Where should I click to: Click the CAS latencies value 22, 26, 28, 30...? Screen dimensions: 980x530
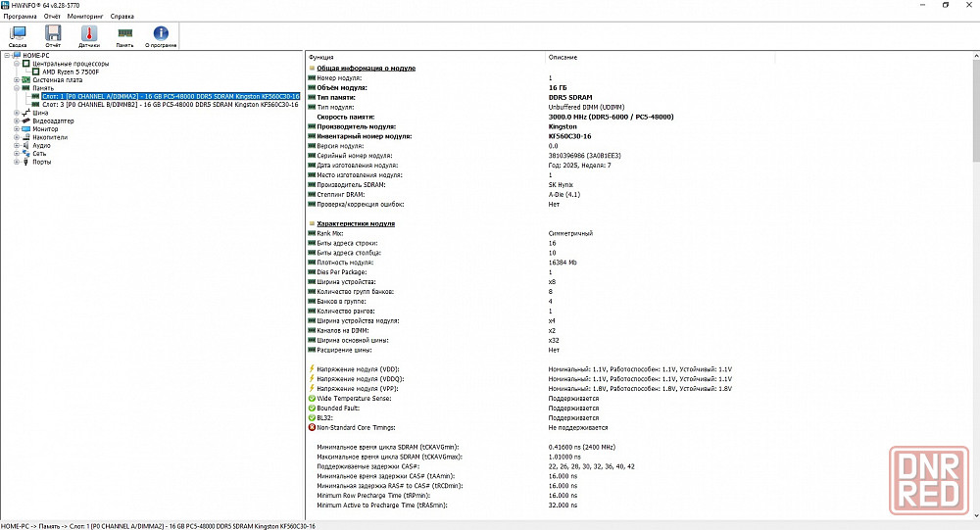click(x=591, y=466)
